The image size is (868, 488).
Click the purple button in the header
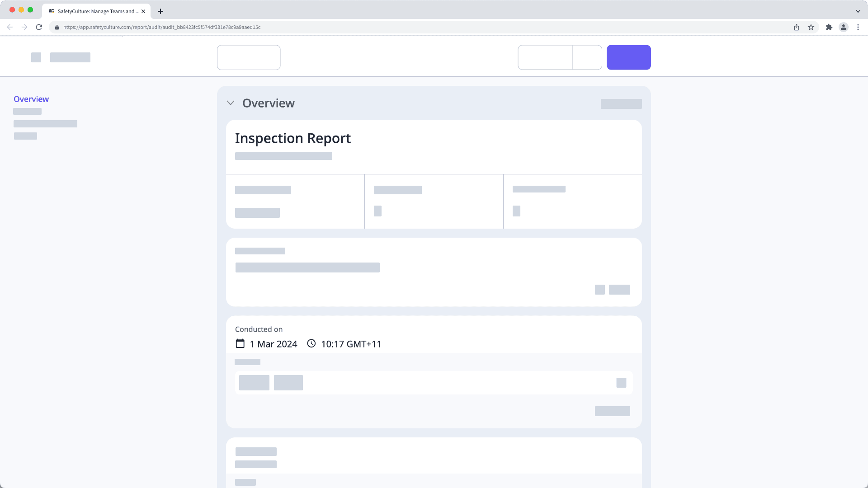[x=629, y=57]
